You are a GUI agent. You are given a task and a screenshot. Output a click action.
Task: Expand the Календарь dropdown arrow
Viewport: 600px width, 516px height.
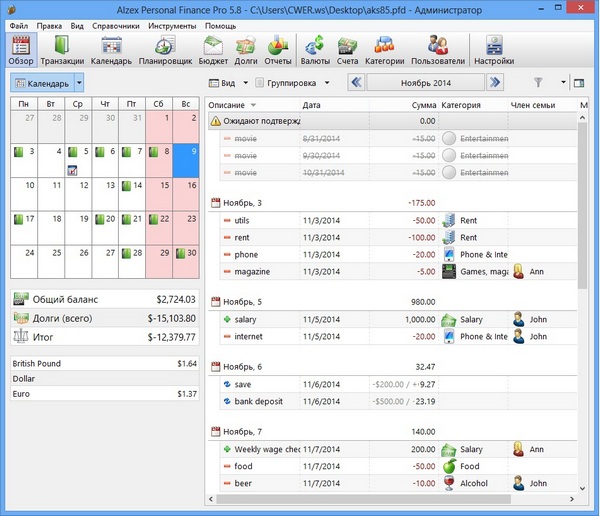(79, 83)
